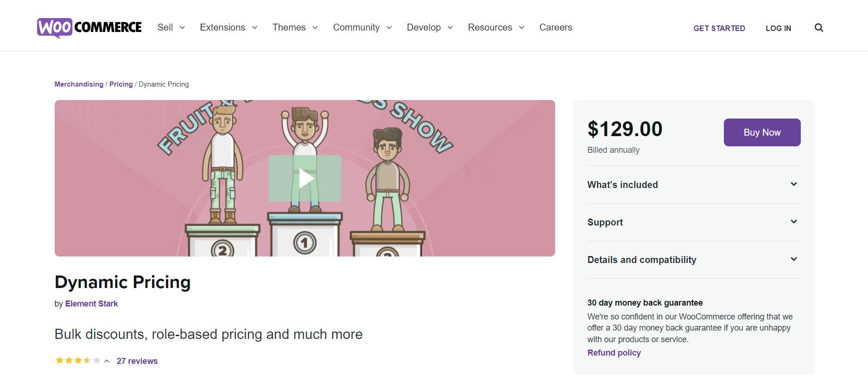The height and width of the screenshot is (388, 868).
Task: Expand the Support section chevron
Action: click(794, 222)
